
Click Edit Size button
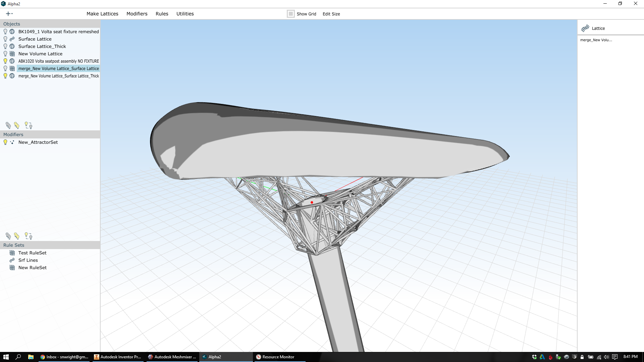[x=331, y=14]
